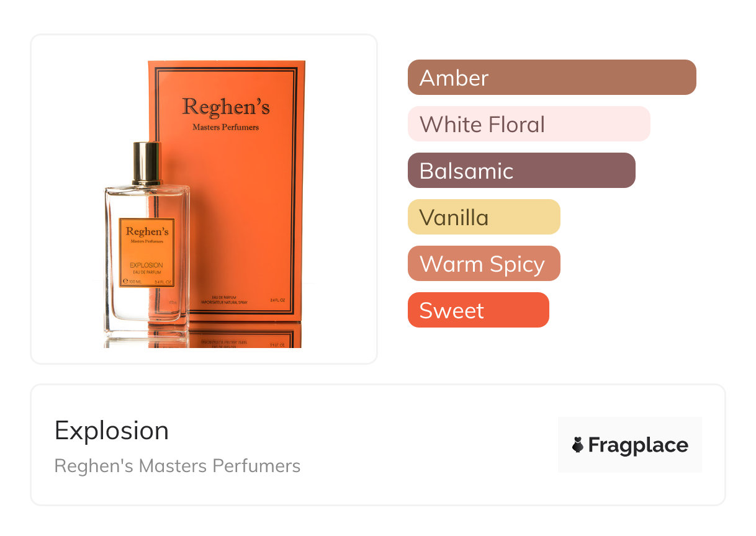Click Reghen's name printed on the box
Viewport: 756px width, 536px height.
pyautogui.click(x=226, y=107)
